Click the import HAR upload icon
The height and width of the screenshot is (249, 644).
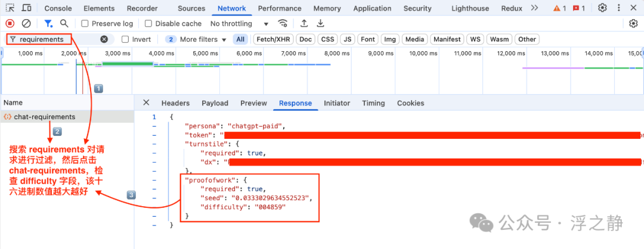pos(304,23)
